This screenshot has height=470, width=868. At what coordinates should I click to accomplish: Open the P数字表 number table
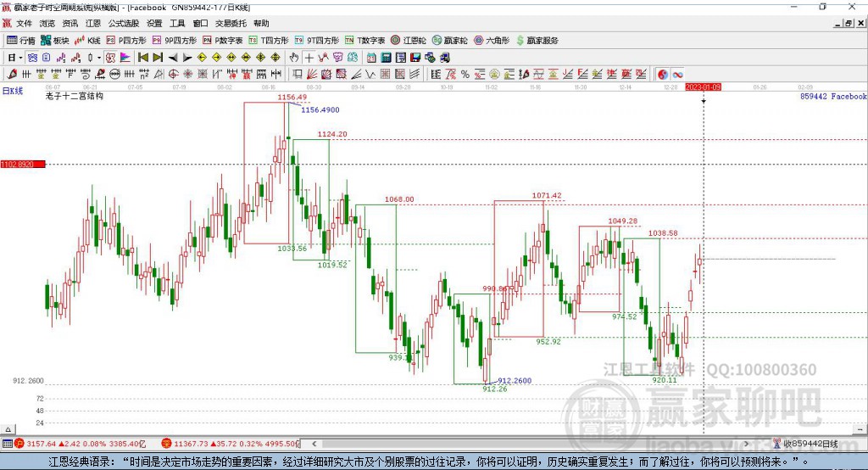223,41
